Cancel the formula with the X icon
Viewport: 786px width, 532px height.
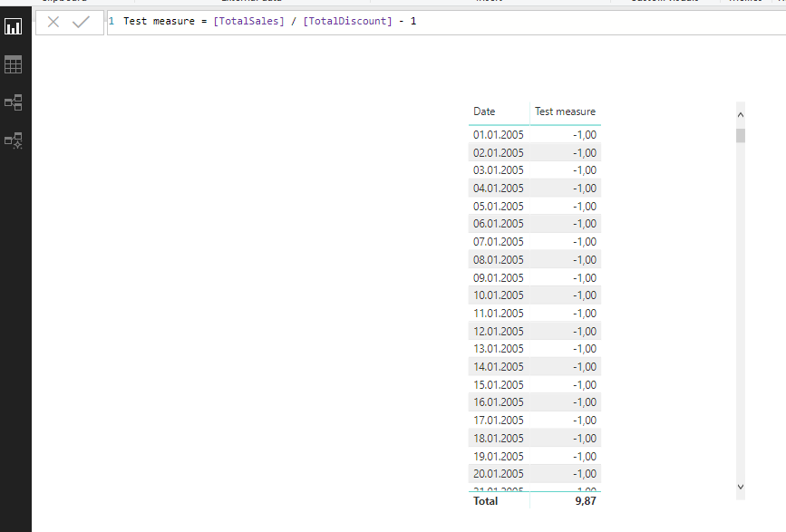[53, 22]
